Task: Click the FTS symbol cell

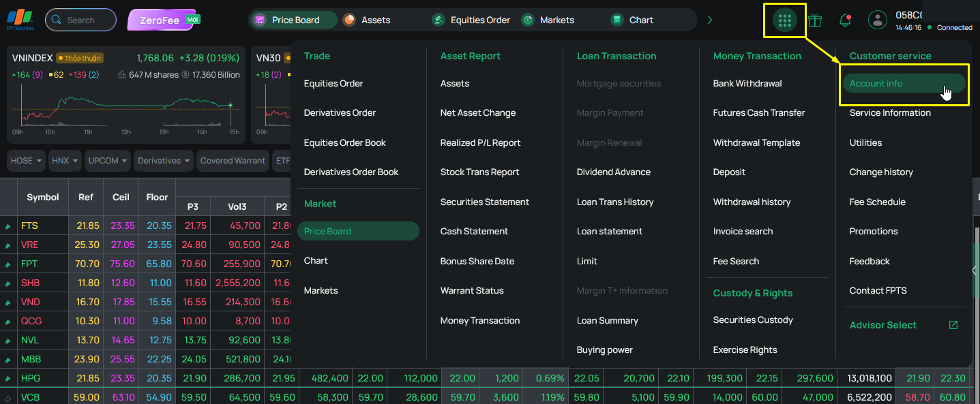Action: coord(43,226)
